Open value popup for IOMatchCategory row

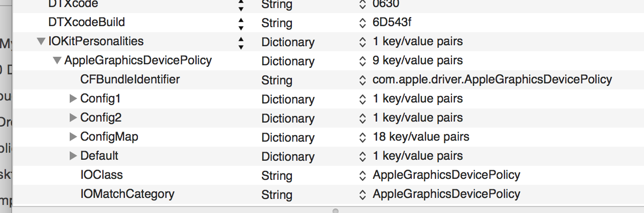(x=363, y=195)
